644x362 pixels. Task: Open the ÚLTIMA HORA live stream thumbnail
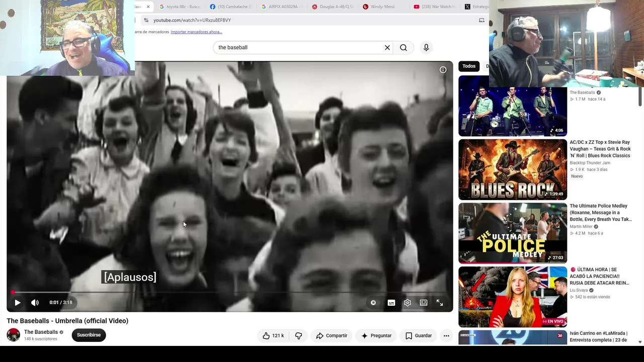pos(513,297)
